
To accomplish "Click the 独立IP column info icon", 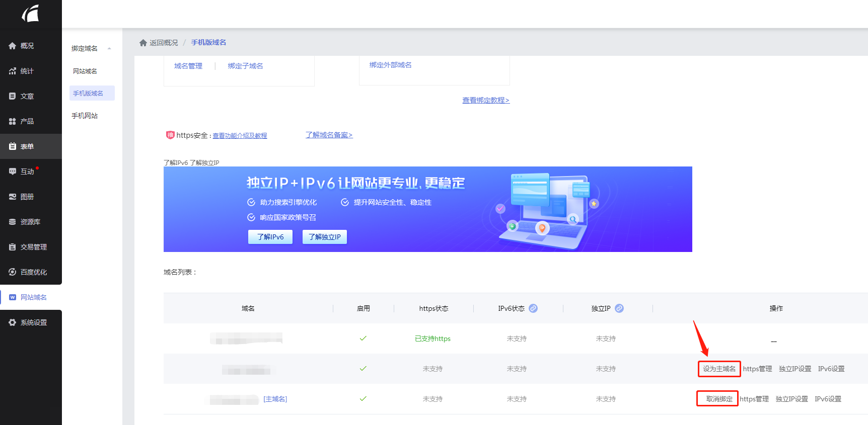I will coord(619,308).
